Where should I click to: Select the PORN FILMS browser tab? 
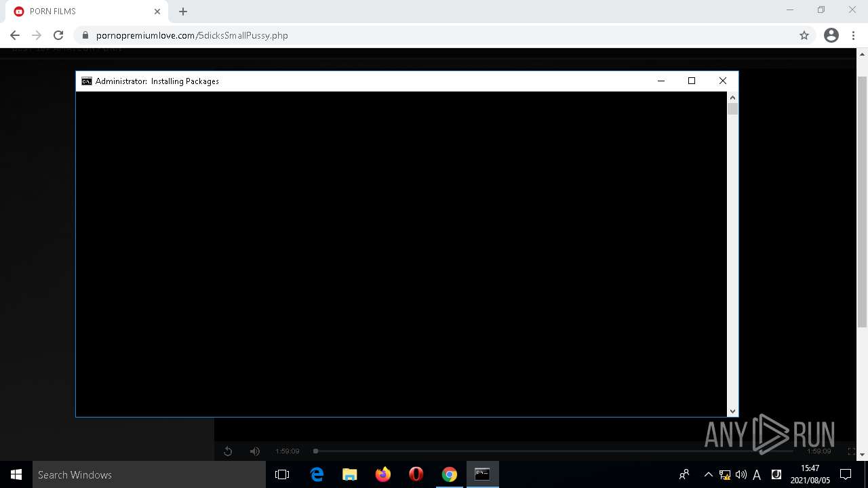[87, 12]
